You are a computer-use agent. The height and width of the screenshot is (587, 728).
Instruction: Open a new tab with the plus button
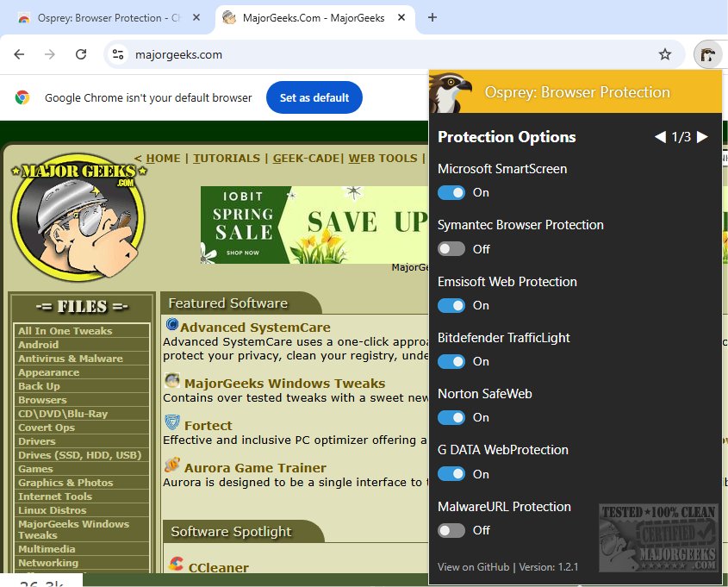coord(432,17)
